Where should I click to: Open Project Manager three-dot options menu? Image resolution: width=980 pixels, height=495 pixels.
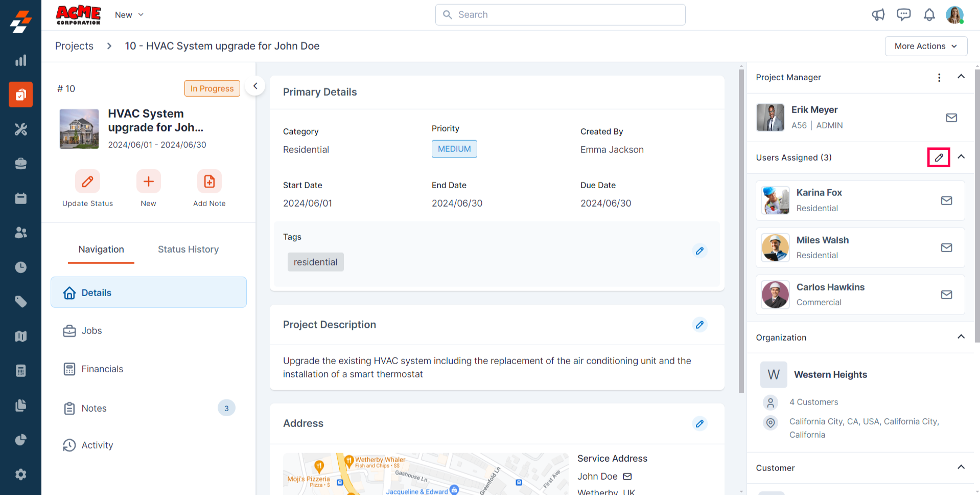click(x=939, y=77)
